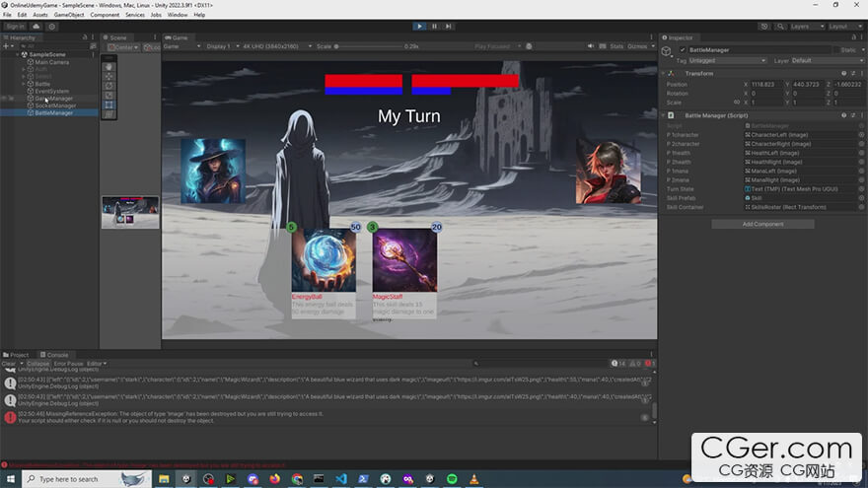Open VS Code from the taskbar
Image resolution: width=868 pixels, height=488 pixels.
click(341, 478)
